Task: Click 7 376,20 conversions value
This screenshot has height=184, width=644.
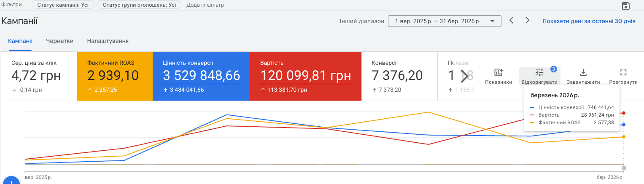Action: [397, 76]
